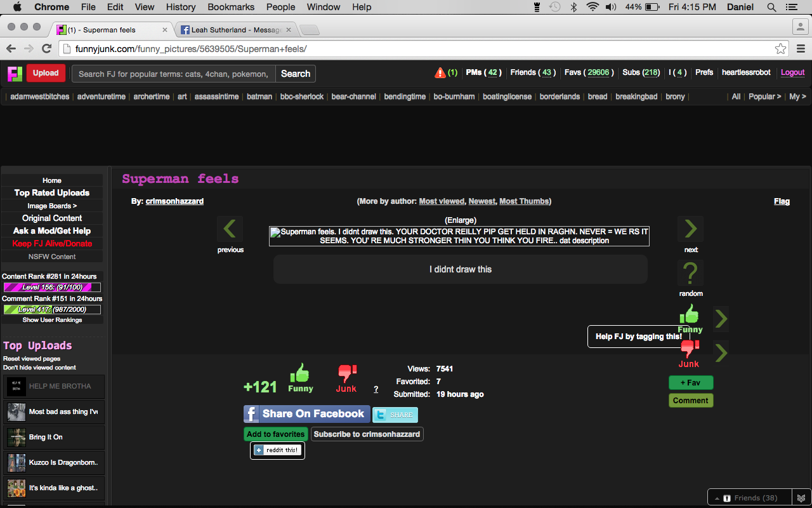Share post using the Twitter share button
This screenshot has width=812, height=508.
395,415
